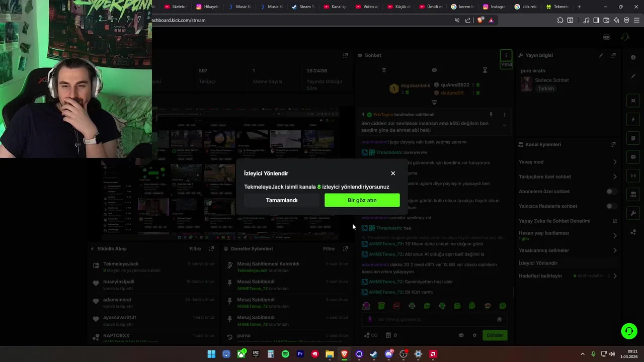
Task: Open chat settings gear icon
Action: pos(474,335)
